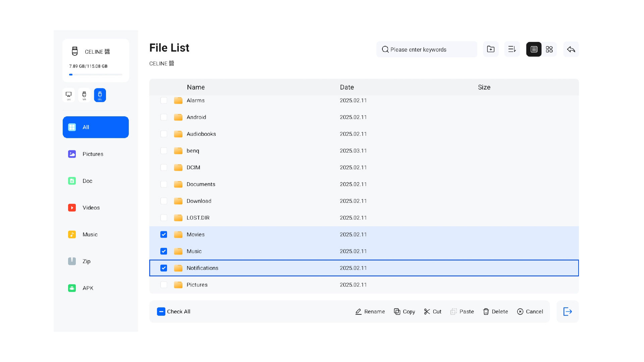
Task: Click the back return arrow icon
Action: [571, 49]
